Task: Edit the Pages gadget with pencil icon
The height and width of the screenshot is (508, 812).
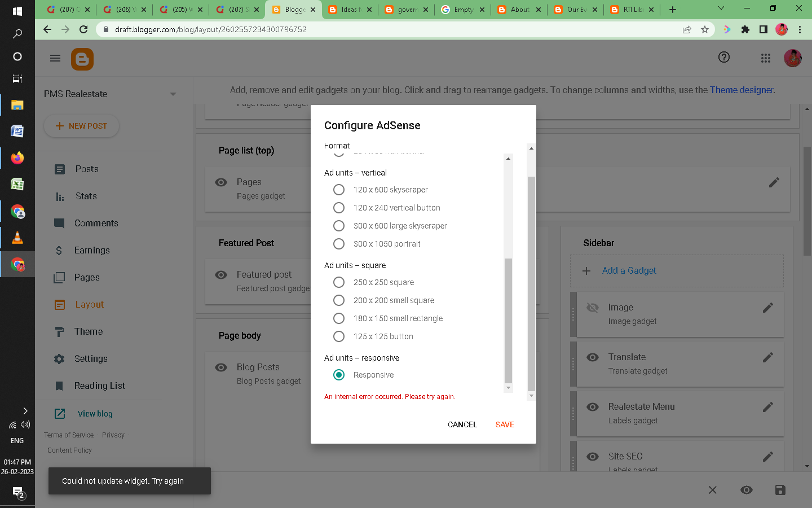Action: click(774, 182)
